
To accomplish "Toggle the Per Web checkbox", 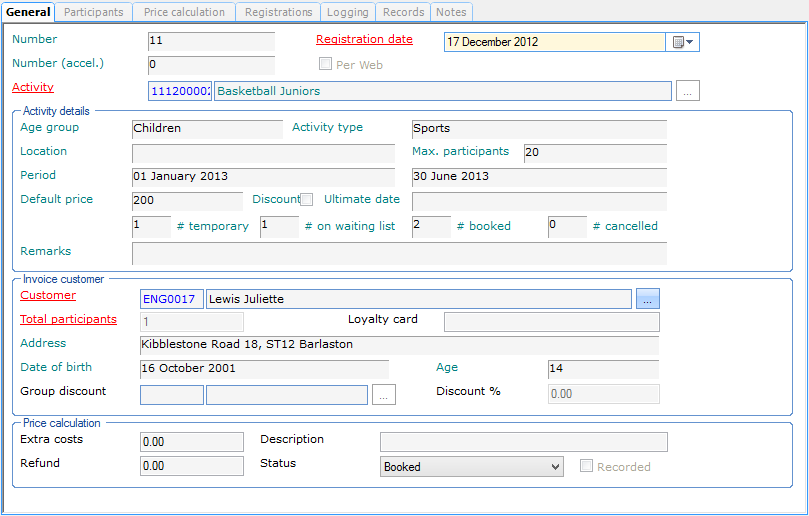I will click(325, 65).
